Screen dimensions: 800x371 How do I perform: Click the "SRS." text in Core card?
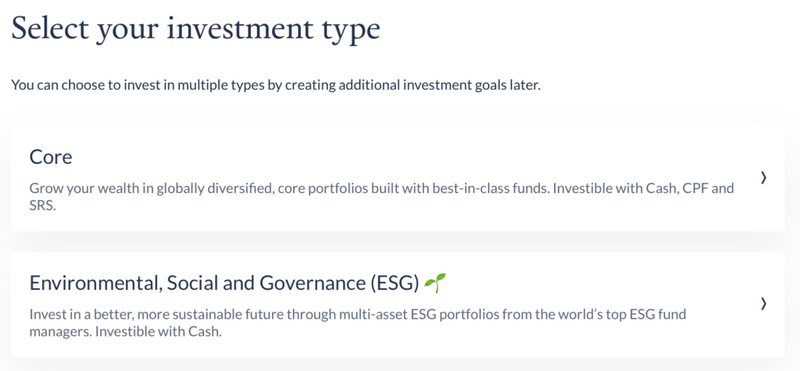coord(41,207)
